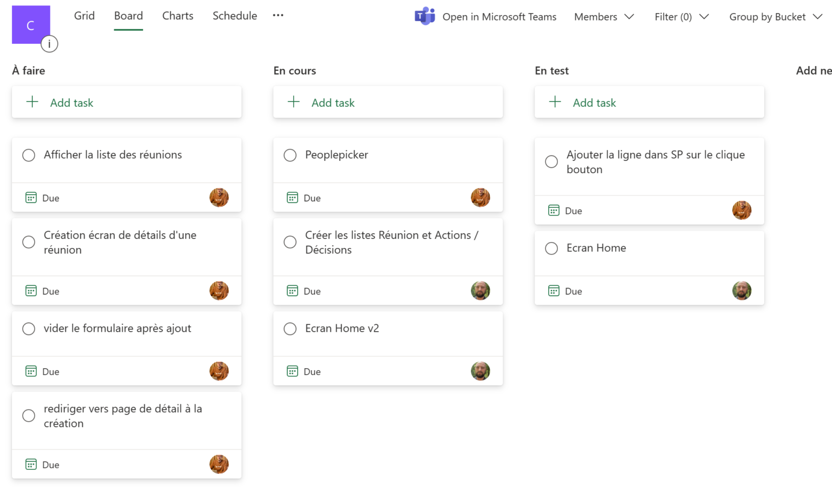Click Add task in the En test column
This screenshot has width=832, height=504.
pyautogui.click(x=594, y=102)
